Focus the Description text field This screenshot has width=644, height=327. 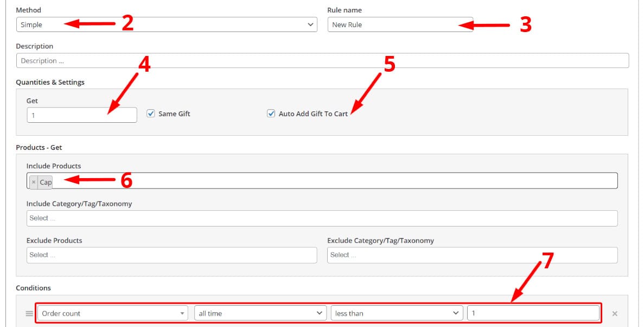322,61
